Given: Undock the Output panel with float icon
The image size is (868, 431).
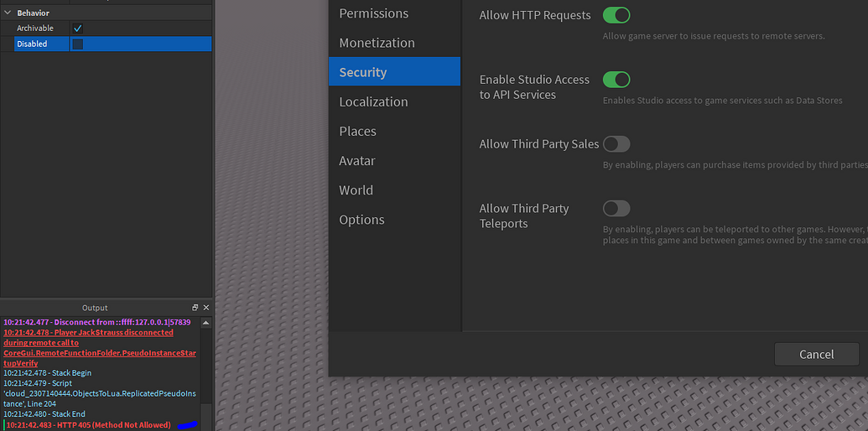Looking at the screenshot, I should point(195,308).
